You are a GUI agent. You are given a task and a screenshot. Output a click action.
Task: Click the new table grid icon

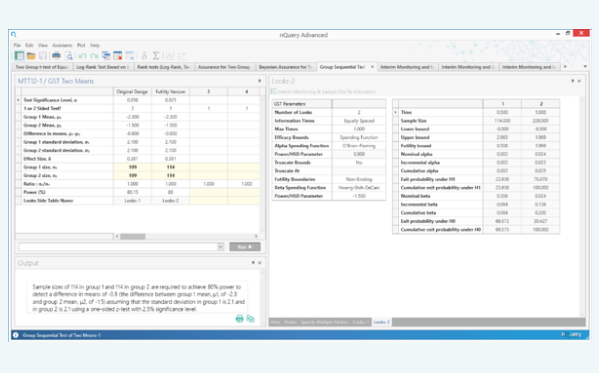pyautogui.click(x=19, y=56)
